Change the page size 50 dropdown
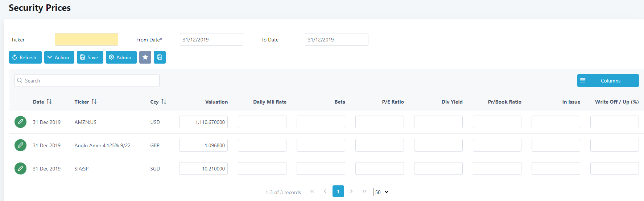This screenshot has height=201, width=644. (x=381, y=192)
